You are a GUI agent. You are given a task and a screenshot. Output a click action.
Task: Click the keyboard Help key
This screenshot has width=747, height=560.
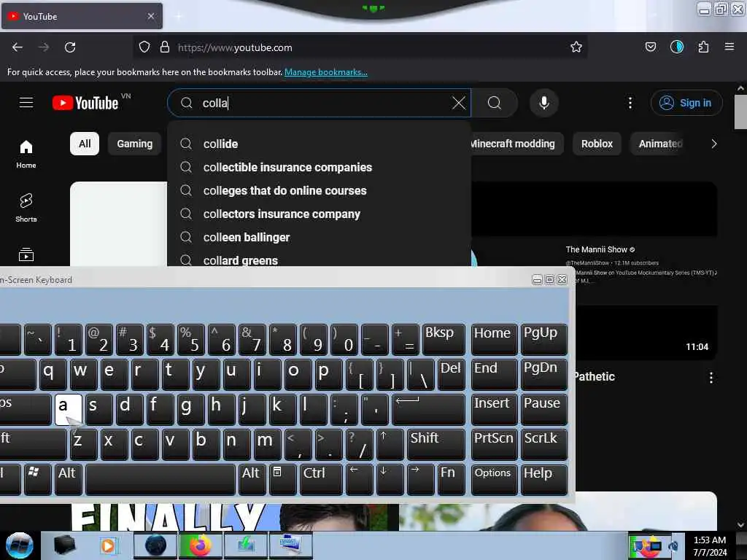coord(543,478)
